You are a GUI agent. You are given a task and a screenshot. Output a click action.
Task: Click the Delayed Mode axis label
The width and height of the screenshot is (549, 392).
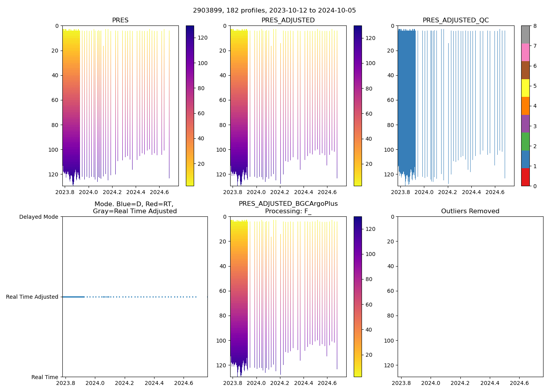pos(38,217)
